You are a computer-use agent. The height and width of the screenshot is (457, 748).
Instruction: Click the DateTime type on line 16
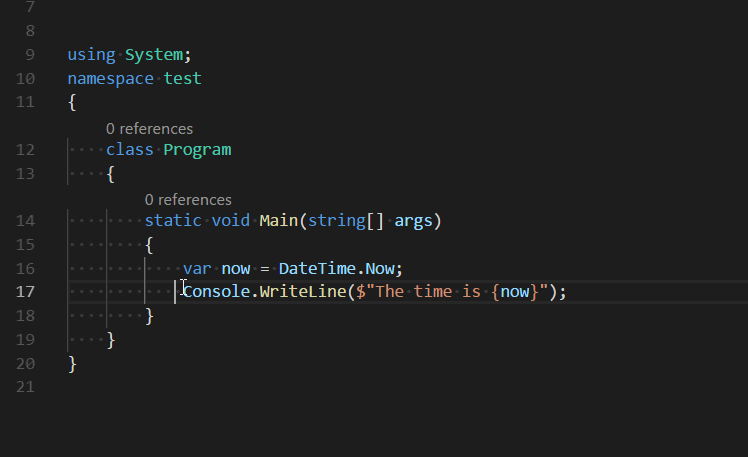(x=317, y=269)
